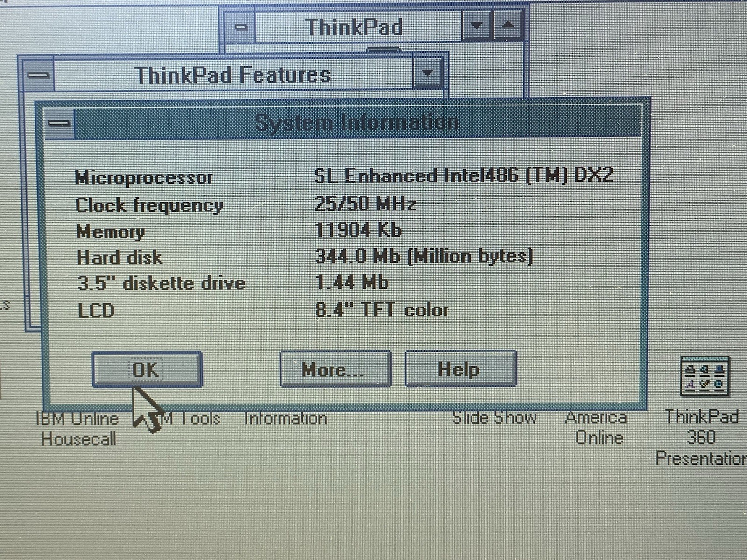Open more details with the More... button
This screenshot has width=747, height=560.
pos(335,369)
